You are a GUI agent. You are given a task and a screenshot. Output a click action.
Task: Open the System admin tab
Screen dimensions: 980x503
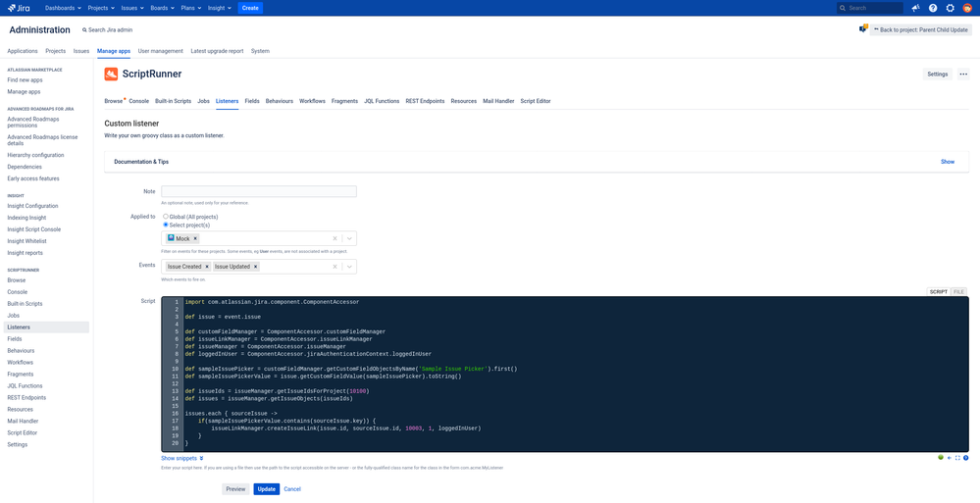click(261, 51)
